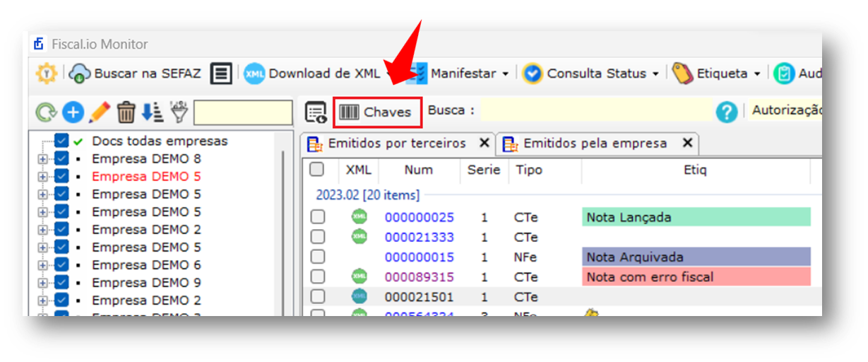Click the lightbulb gear settings icon
The image size is (868, 362).
47,74
